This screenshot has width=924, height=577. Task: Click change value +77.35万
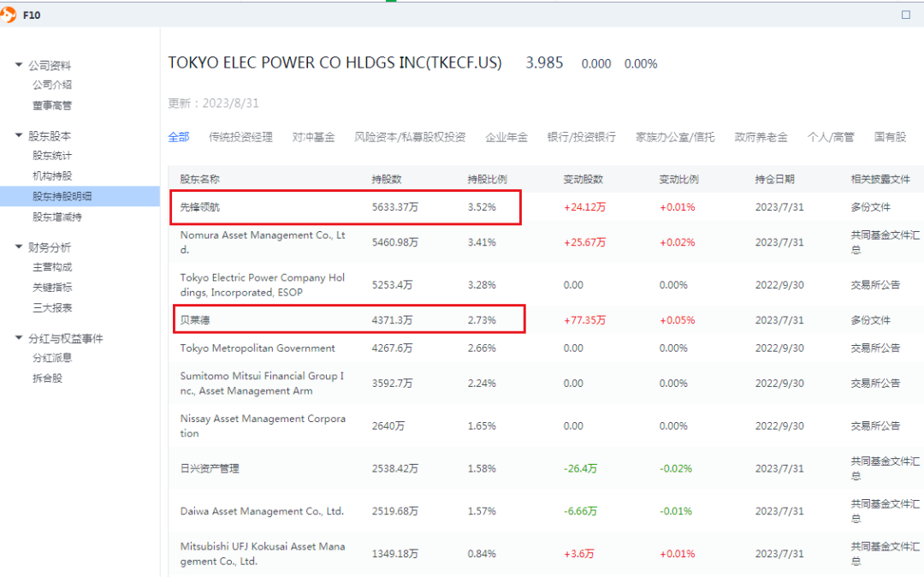pyautogui.click(x=584, y=320)
